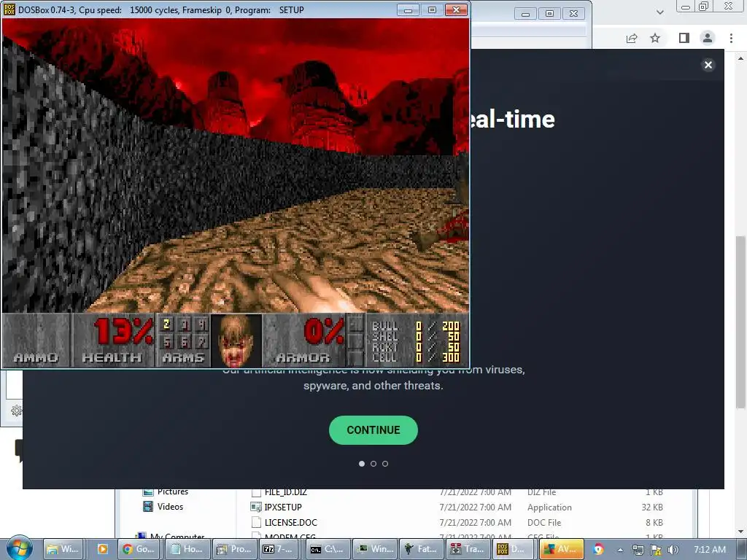Minimize the Chrome window
Viewport: 747px width, 560px height.
(x=686, y=6)
